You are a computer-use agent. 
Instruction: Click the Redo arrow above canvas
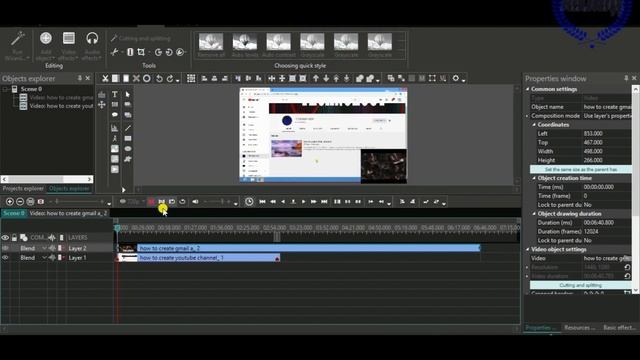click(x=170, y=78)
